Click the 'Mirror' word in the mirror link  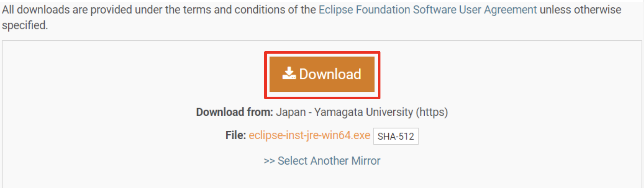366,161
